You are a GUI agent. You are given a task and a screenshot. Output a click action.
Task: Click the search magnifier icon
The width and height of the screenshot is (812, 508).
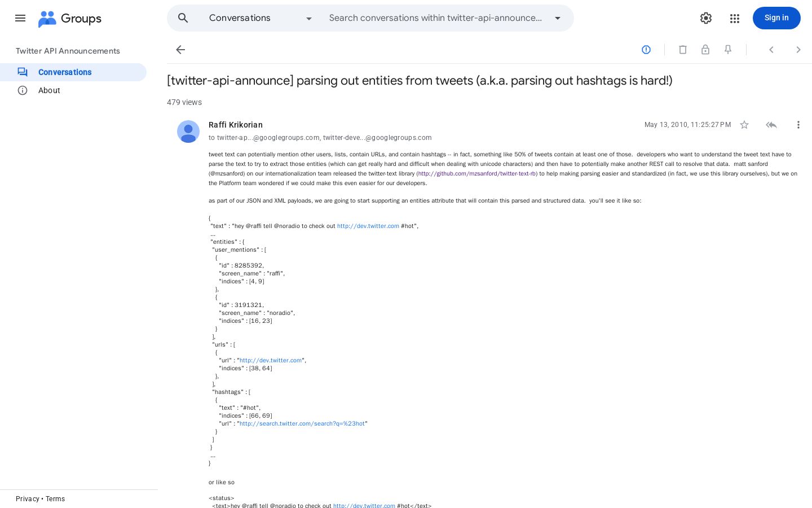coord(183,18)
